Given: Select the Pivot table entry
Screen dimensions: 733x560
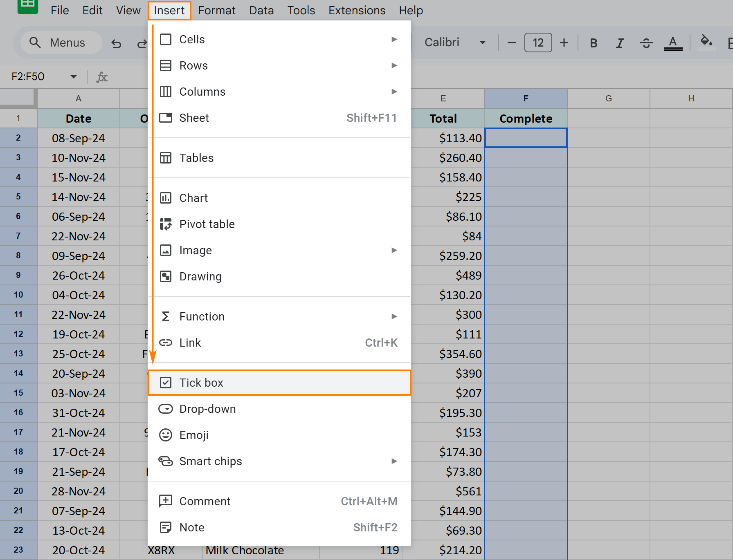Looking at the screenshot, I should point(279,224).
